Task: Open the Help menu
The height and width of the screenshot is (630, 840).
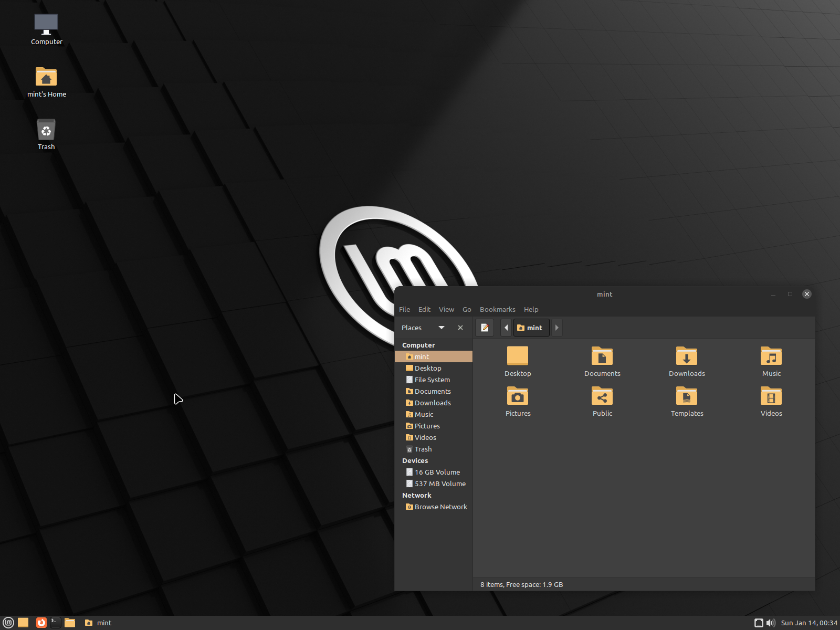Action: pyautogui.click(x=531, y=309)
